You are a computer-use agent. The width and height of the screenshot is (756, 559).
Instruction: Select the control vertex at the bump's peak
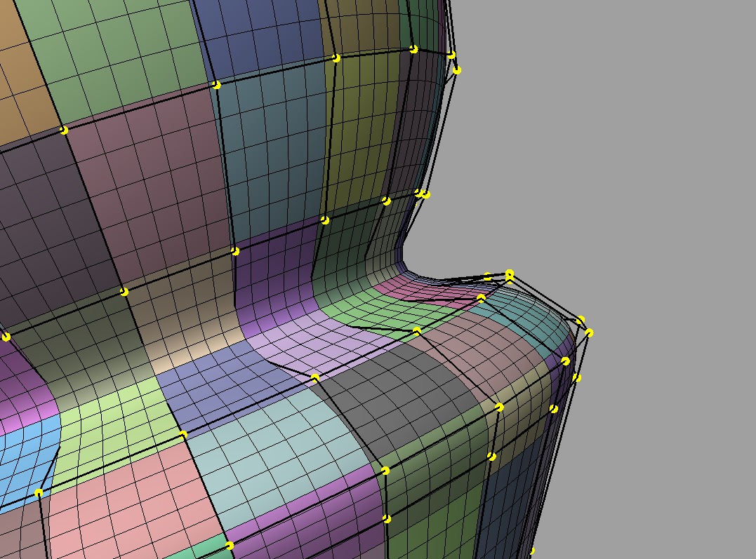click(510, 274)
